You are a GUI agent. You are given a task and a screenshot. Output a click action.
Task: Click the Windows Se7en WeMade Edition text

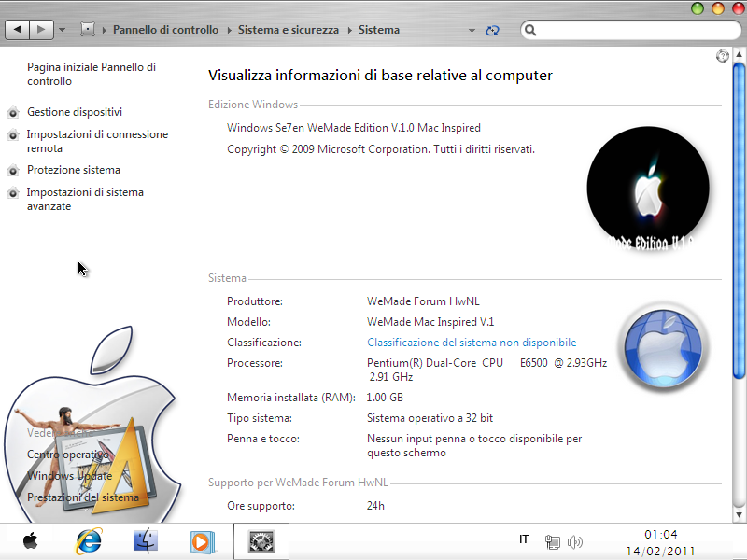coord(354,128)
